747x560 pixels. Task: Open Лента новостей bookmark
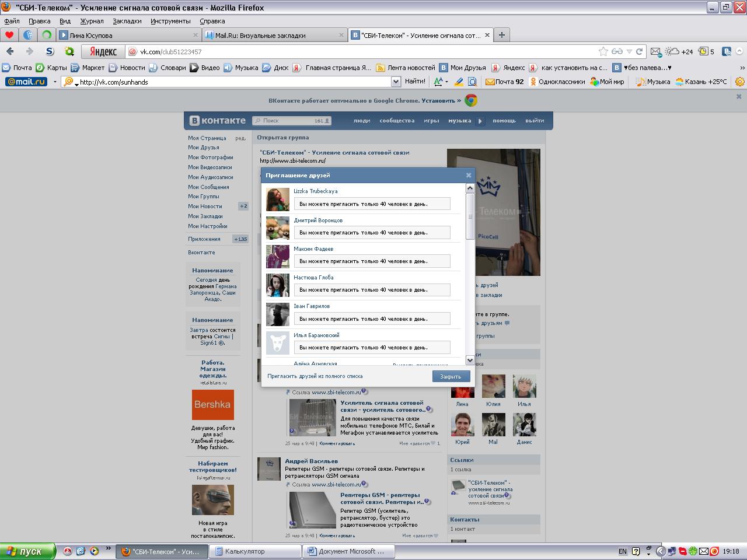(x=406, y=68)
